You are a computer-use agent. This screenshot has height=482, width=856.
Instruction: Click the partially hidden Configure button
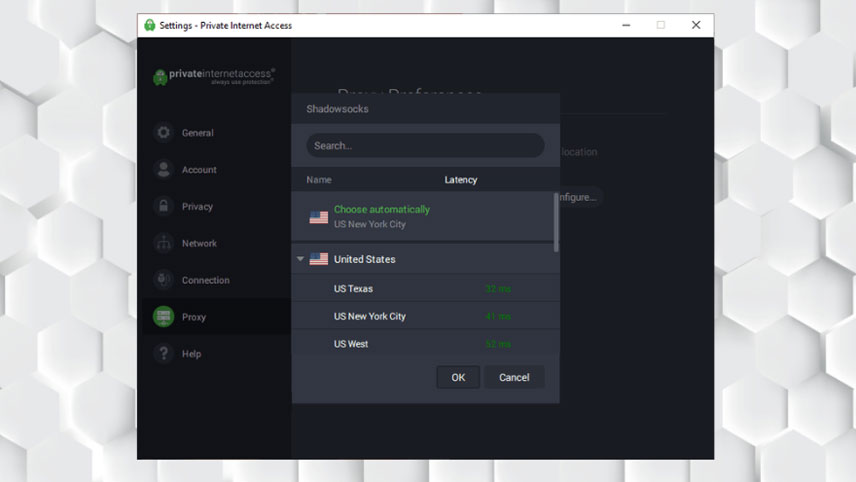click(x=579, y=197)
